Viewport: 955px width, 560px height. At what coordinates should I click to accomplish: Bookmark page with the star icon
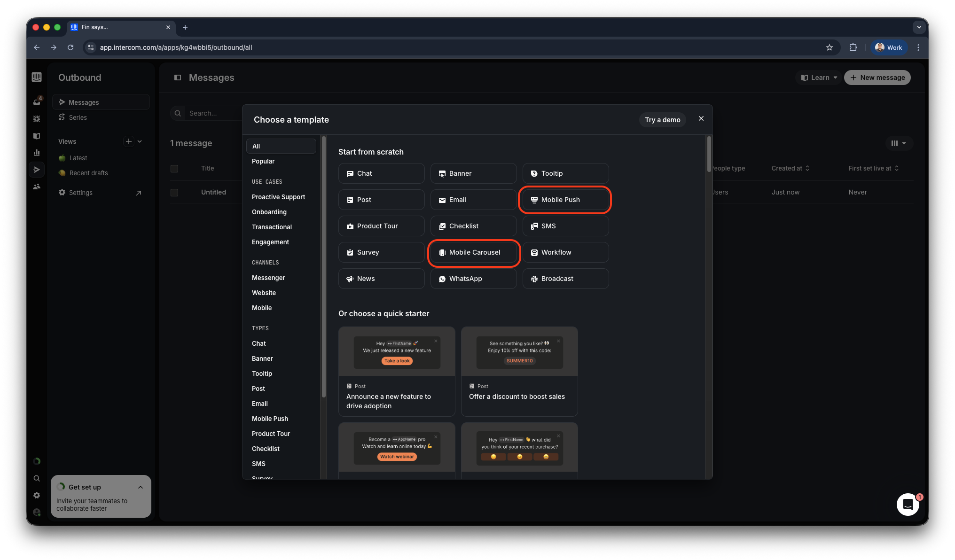829,47
